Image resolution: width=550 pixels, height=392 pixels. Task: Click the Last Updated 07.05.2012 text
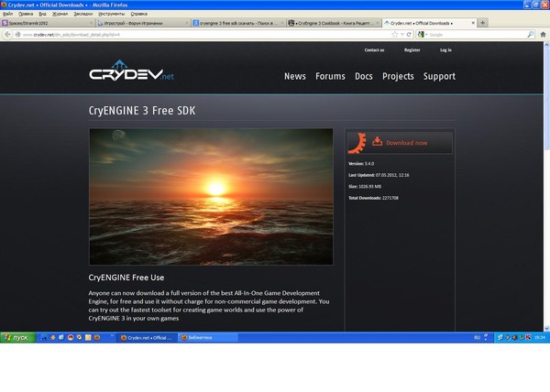pos(379,175)
